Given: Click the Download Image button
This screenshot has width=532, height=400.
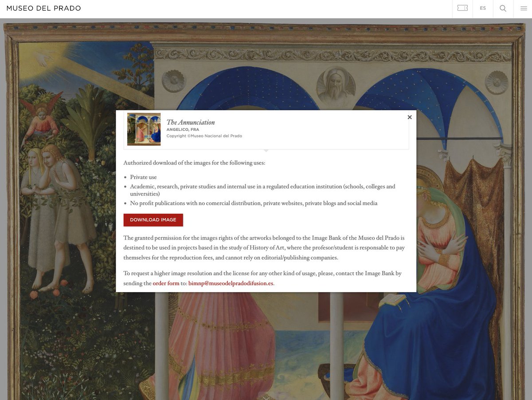Looking at the screenshot, I should [153, 220].
